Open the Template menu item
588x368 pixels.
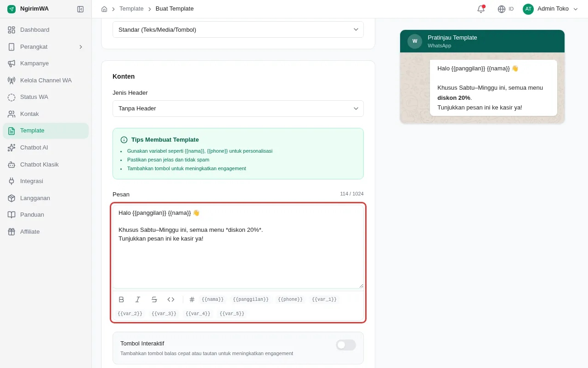click(x=46, y=131)
